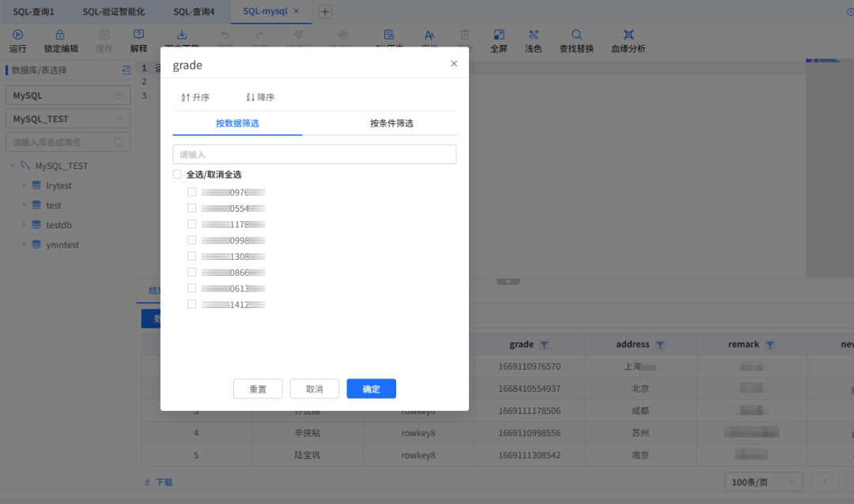Click the download icon in the toolbar
The height and width of the screenshot is (504, 854).
[x=181, y=35]
